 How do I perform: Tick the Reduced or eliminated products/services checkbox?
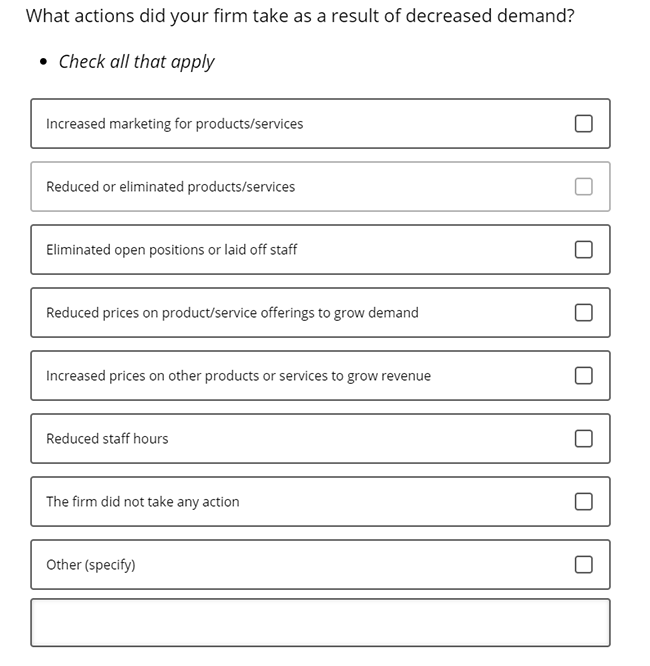(583, 186)
